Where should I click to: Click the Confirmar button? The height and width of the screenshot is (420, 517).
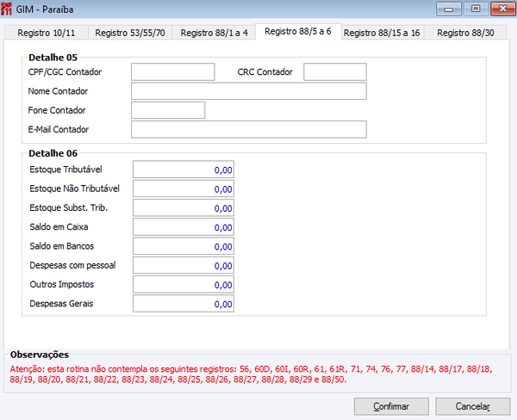tap(391, 406)
